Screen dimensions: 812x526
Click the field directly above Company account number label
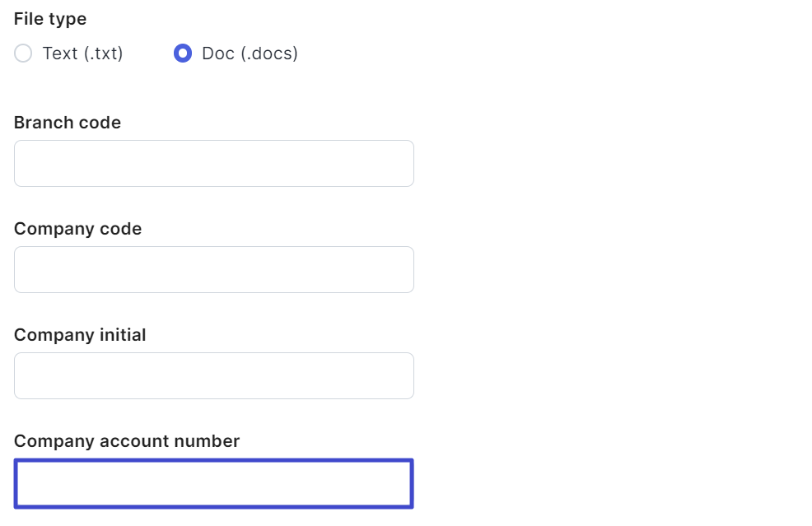pyautogui.click(x=213, y=375)
